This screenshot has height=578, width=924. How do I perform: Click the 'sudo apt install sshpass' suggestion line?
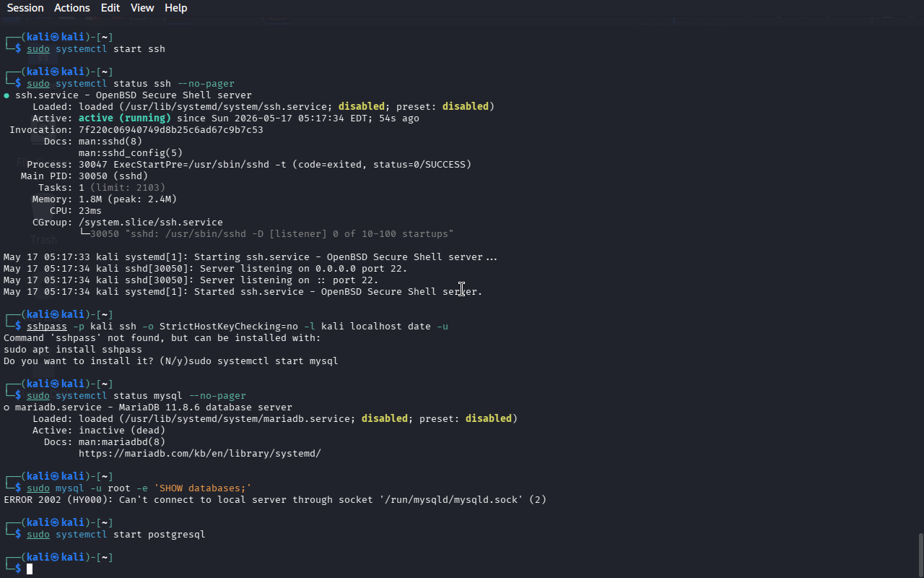pos(73,350)
